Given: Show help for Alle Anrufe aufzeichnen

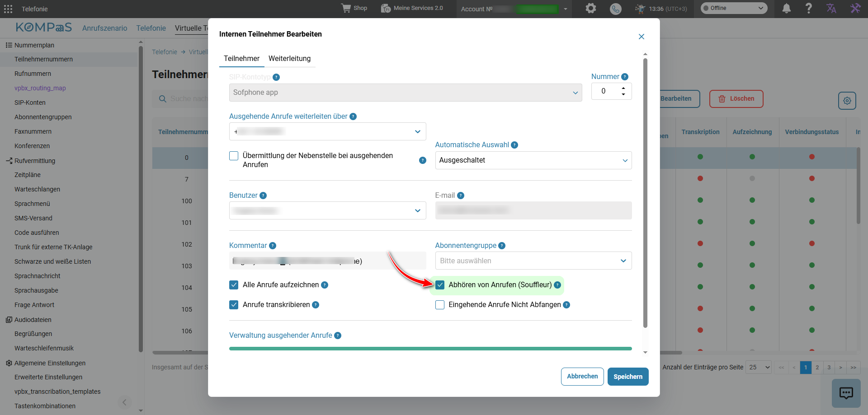Looking at the screenshot, I should (x=325, y=285).
